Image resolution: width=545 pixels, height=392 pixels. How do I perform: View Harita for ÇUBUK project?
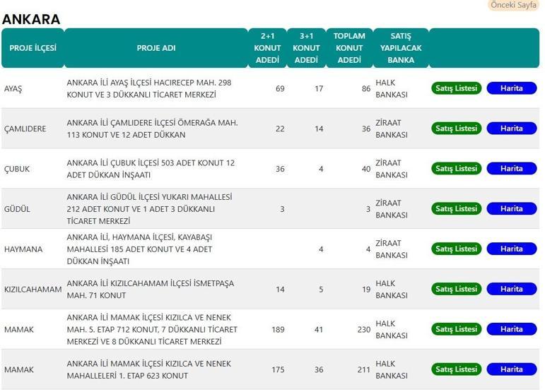pos(512,169)
